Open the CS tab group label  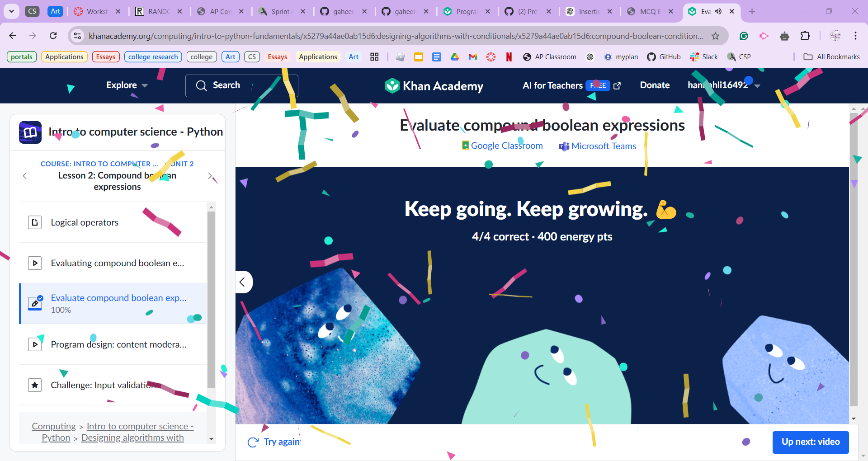pyautogui.click(x=32, y=11)
